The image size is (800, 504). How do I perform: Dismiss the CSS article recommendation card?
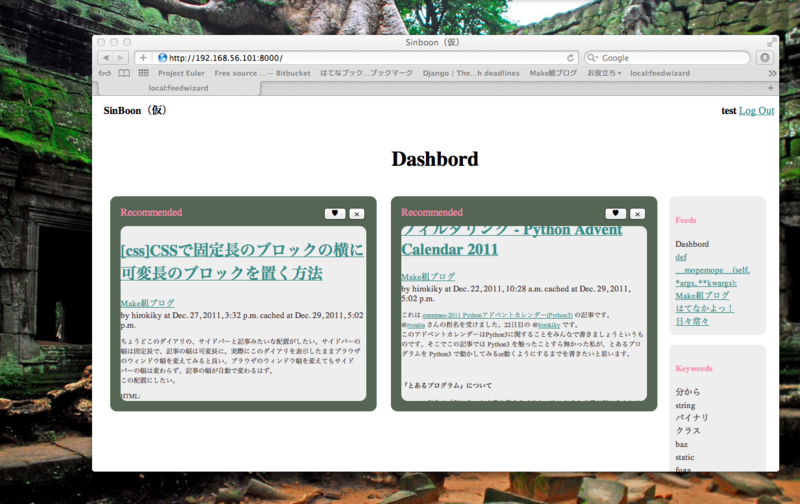coord(357,214)
